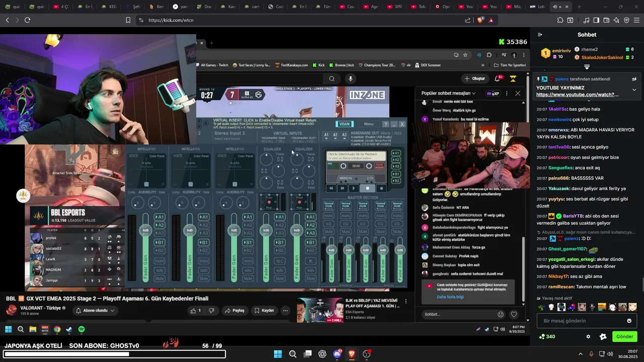644x362 pixels.
Task: Toggle A1 bus on Stereo Input 3 strip
Action: [x=248, y=217]
